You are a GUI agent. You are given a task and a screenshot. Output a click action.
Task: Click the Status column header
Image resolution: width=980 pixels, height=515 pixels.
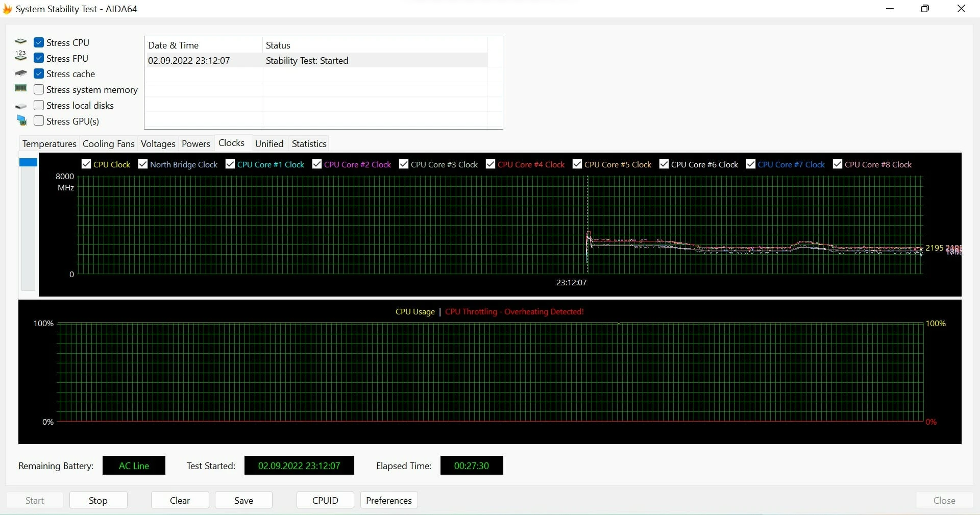click(375, 45)
